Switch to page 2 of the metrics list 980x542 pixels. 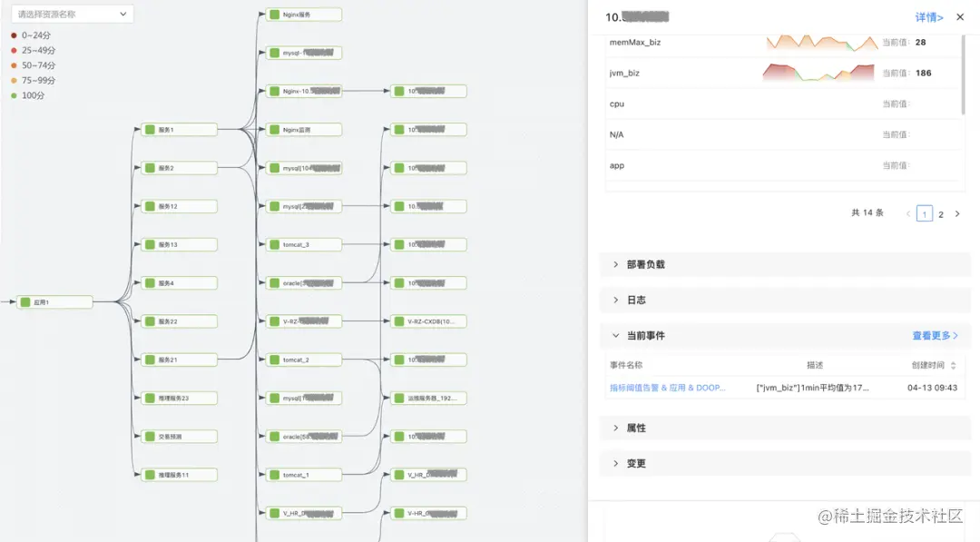941,213
